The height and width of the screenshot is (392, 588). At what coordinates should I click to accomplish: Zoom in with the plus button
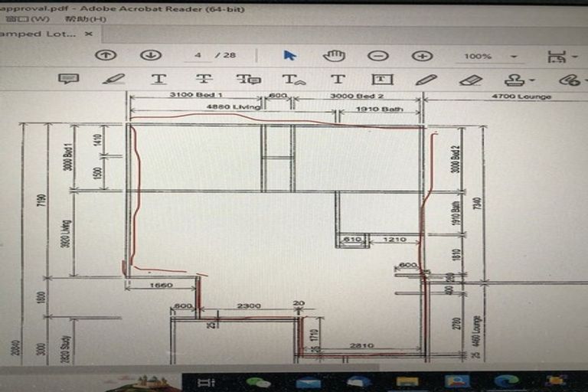pos(422,55)
